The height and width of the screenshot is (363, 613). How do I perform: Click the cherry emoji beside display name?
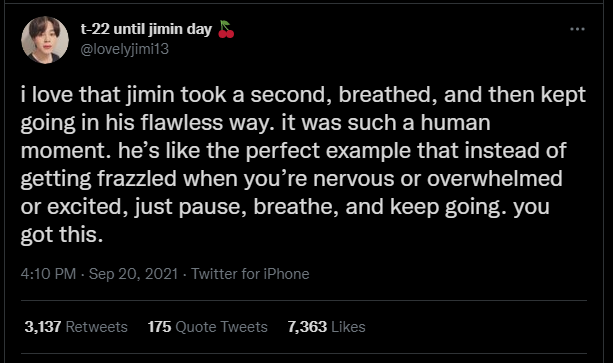point(226,29)
